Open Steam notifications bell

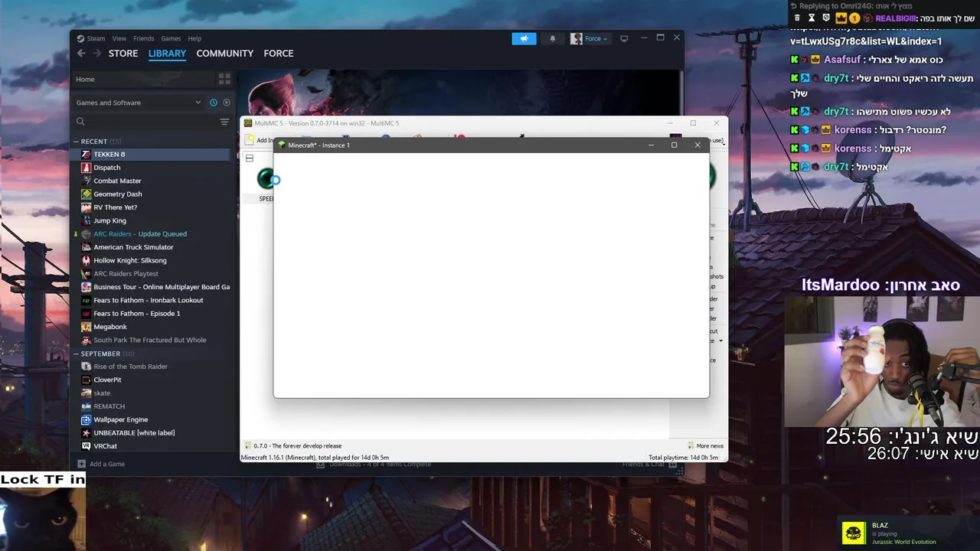tap(553, 38)
